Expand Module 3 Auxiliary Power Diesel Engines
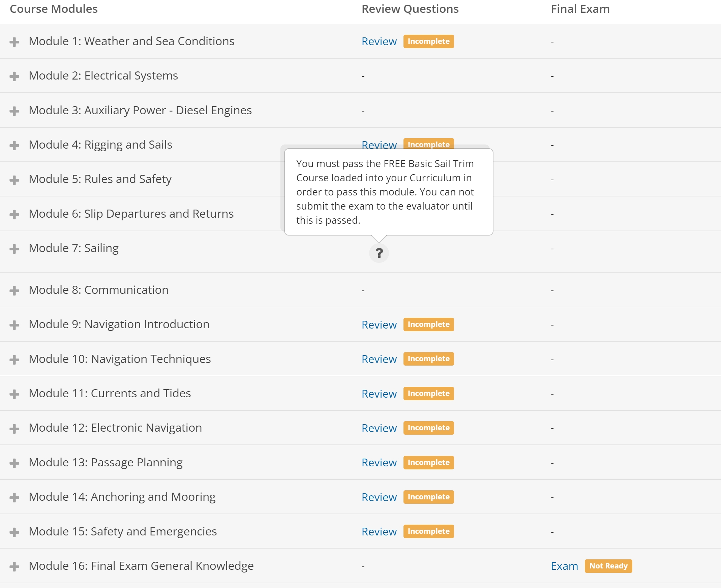This screenshot has height=588, width=721. (14, 111)
